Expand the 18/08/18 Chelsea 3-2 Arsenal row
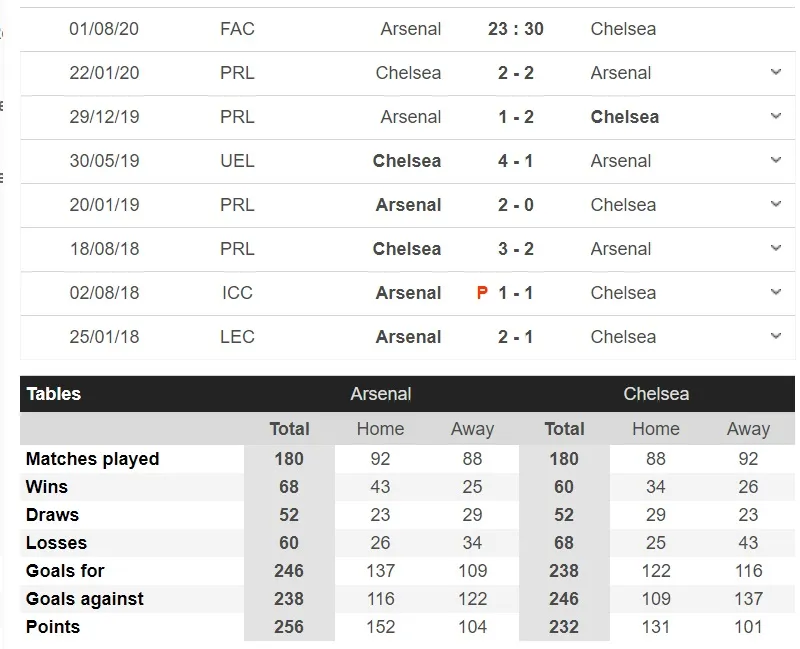 777,249
